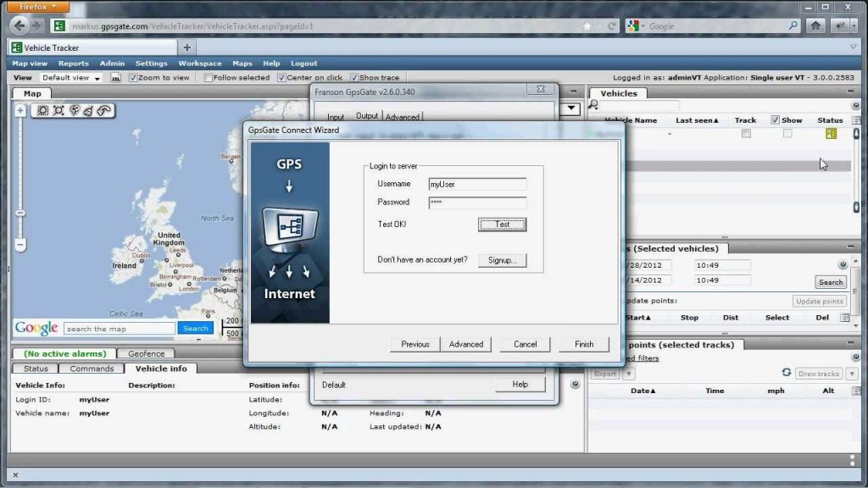868x488 pixels.
Task: Open the Admin menu
Action: click(x=112, y=64)
